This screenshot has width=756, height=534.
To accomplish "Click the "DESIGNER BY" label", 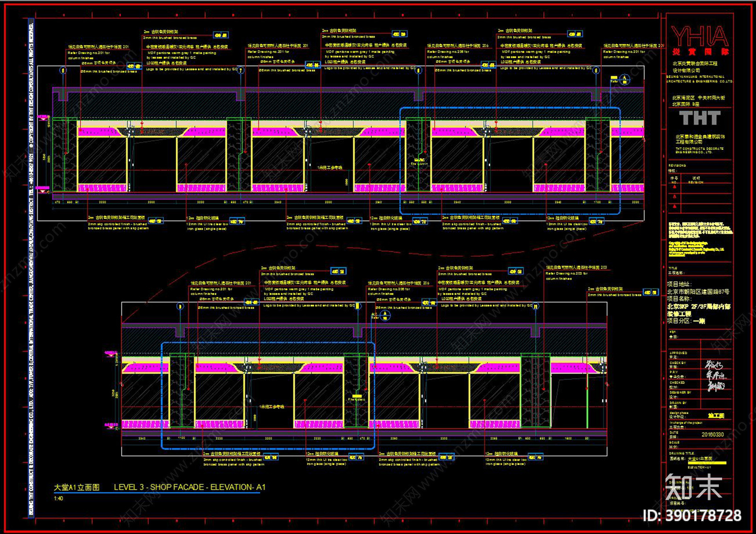I will (x=680, y=392).
